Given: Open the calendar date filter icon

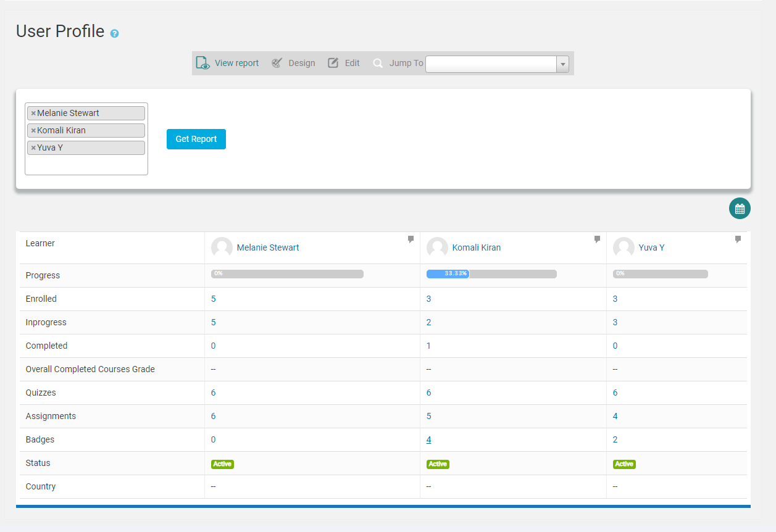Looking at the screenshot, I should [x=740, y=209].
